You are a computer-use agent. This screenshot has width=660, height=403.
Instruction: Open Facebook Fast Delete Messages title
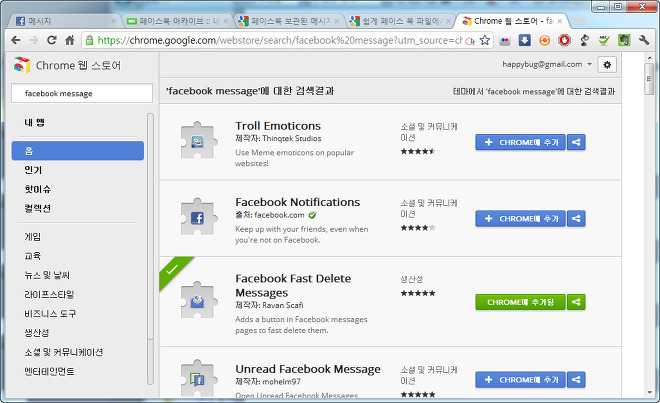click(x=293, y=286)
